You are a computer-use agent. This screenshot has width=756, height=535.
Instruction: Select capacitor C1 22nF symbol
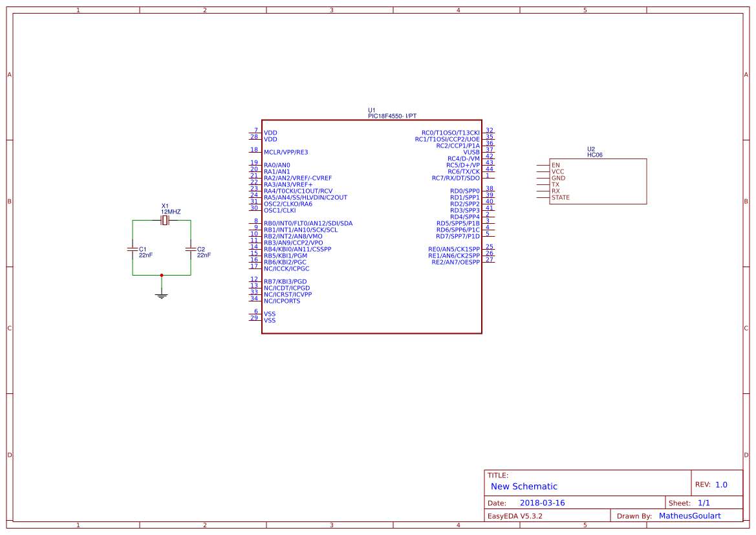coord(134,249)
